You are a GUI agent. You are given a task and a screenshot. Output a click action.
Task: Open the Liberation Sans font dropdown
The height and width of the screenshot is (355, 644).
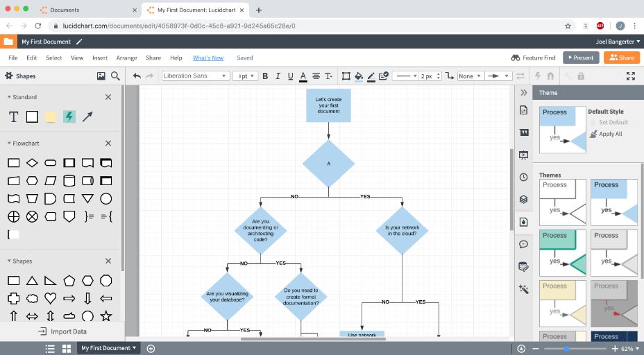(196, 76)
